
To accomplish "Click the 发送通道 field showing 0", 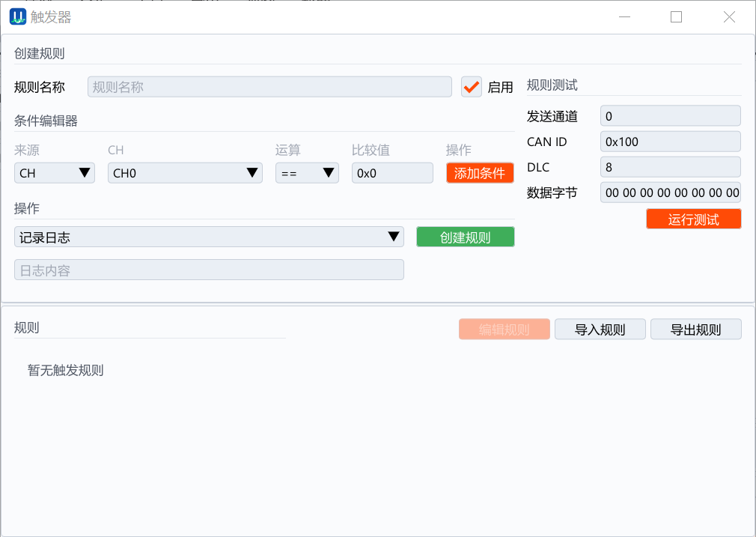I will point(670,116).
